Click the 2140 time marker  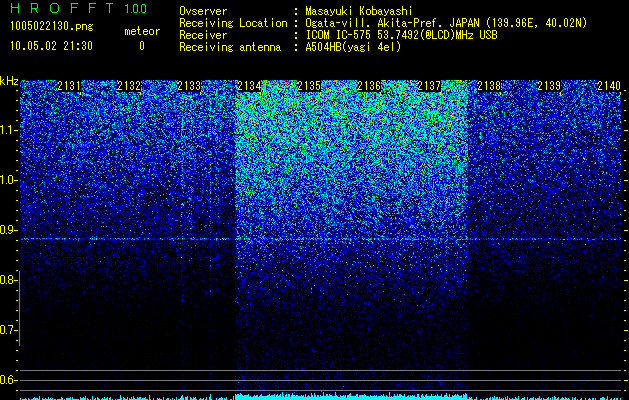coord(609,86)
